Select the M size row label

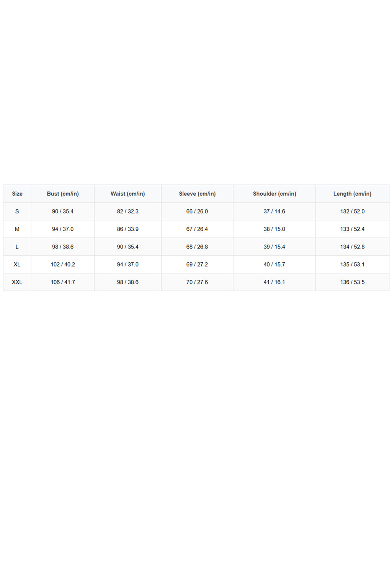click(17, 229)
